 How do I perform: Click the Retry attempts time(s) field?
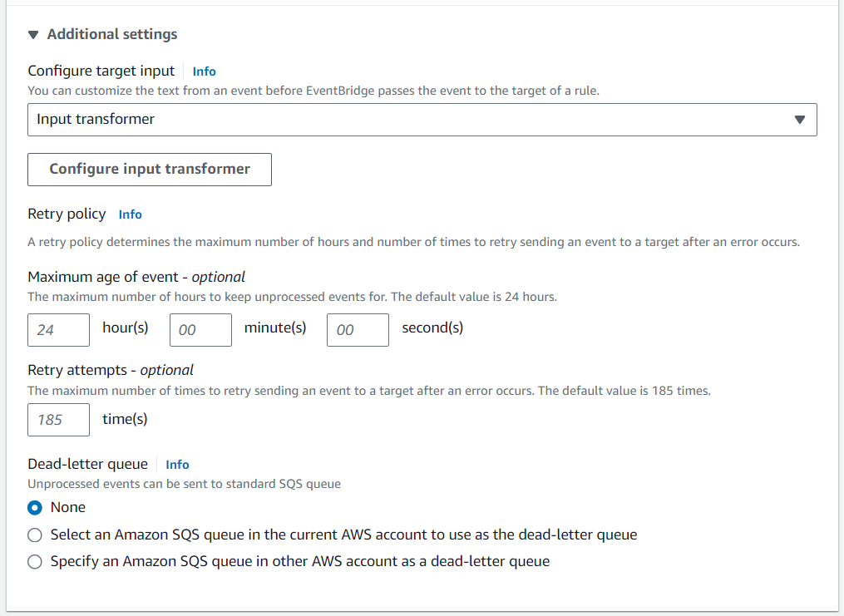pos(58,420)
